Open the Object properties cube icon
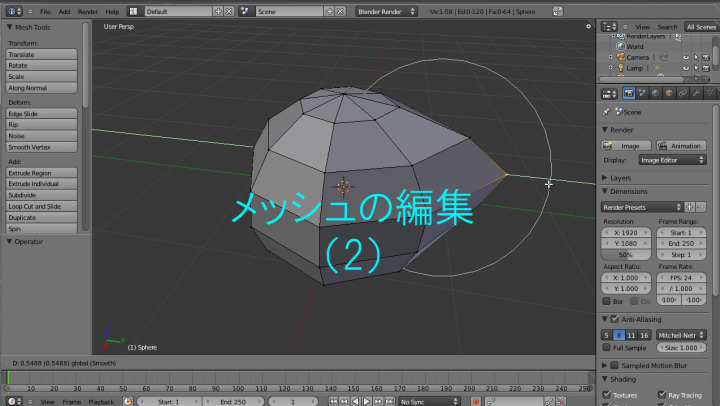 pyautogui.click(x=668, y=94)
